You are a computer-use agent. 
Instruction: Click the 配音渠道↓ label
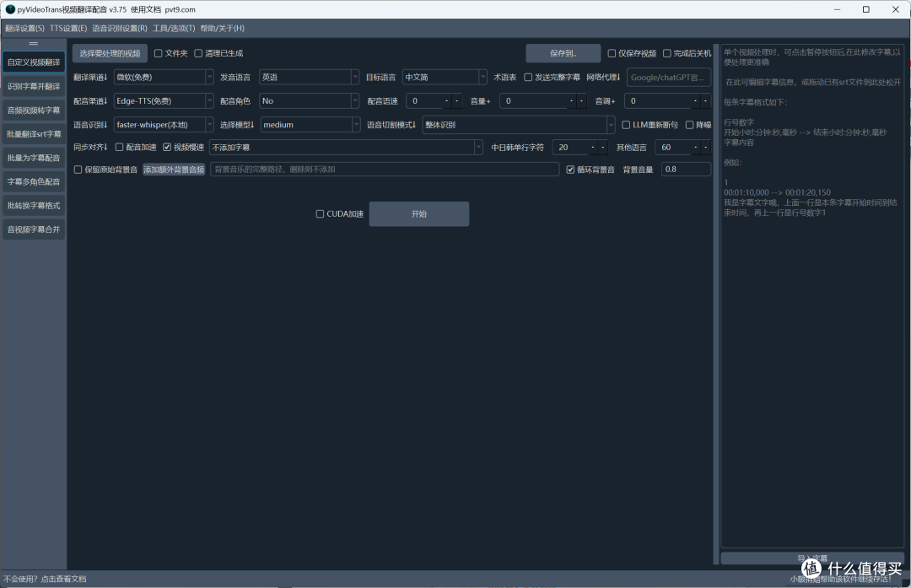[x=90, y=100]
